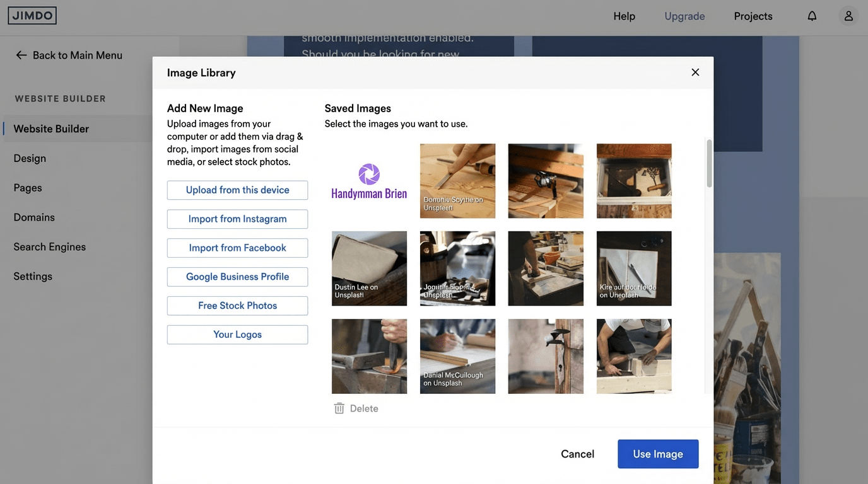Browse Free Stock Photos
Screen dimensions: 868x484
(237, 306)
